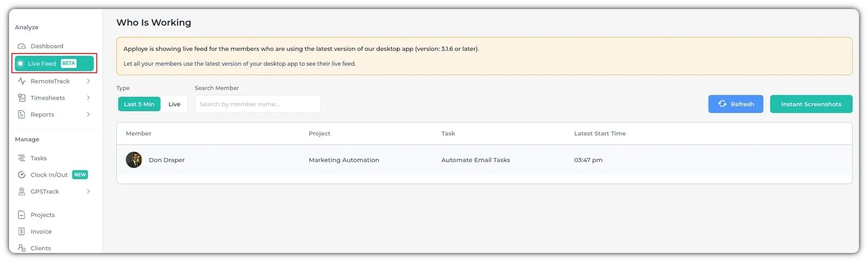Image resolution: width=868 pixels, height=262 pixels.
Task: Click the Tasks list icon
Action: [x=22, y=158]
